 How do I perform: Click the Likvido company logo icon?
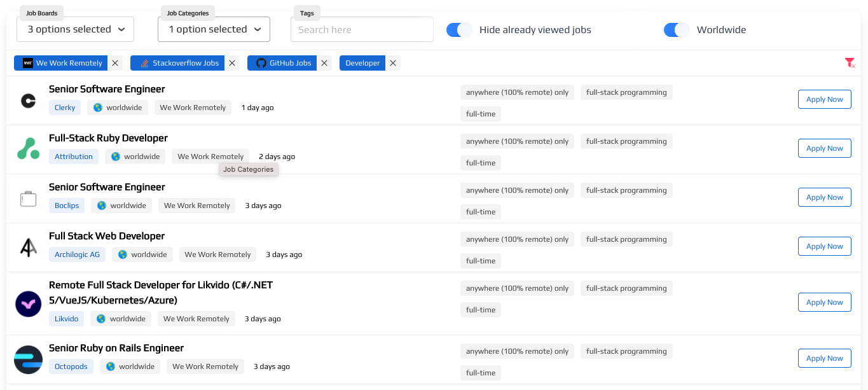coord(28,303)
